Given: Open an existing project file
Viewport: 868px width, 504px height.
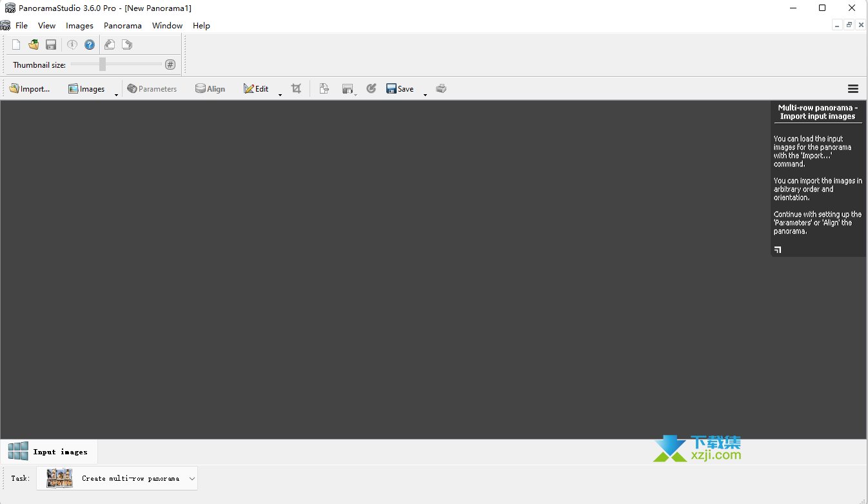Looking at the screenshot, I should (34, 45).
